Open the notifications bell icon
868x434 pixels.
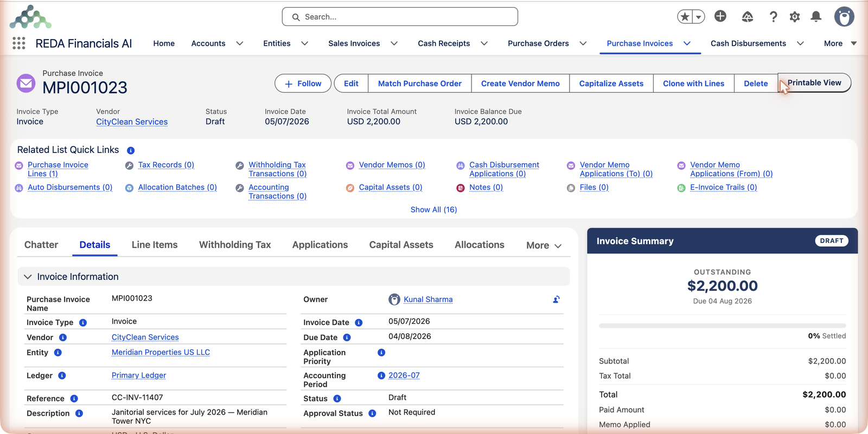tap(816, 17)
